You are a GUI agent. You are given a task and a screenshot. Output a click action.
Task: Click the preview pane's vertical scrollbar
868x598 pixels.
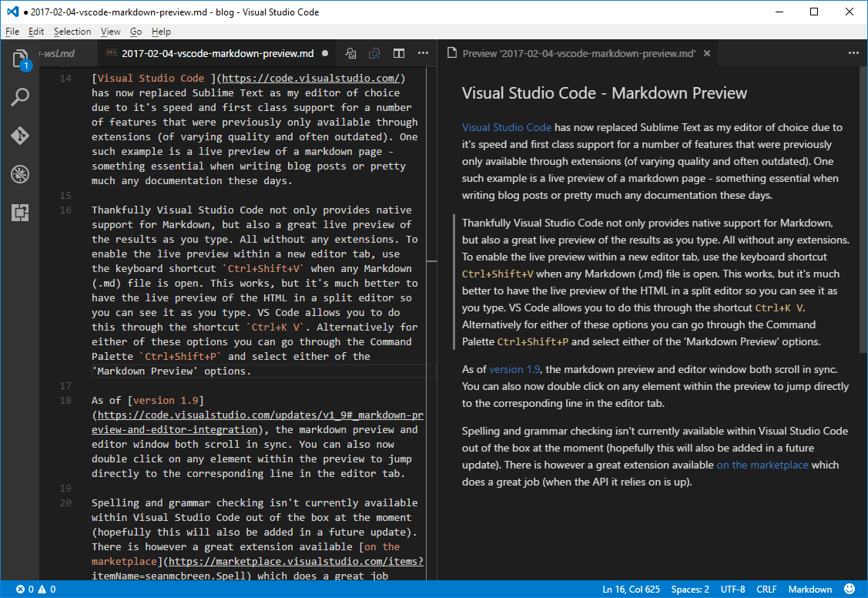pos(863,210)
